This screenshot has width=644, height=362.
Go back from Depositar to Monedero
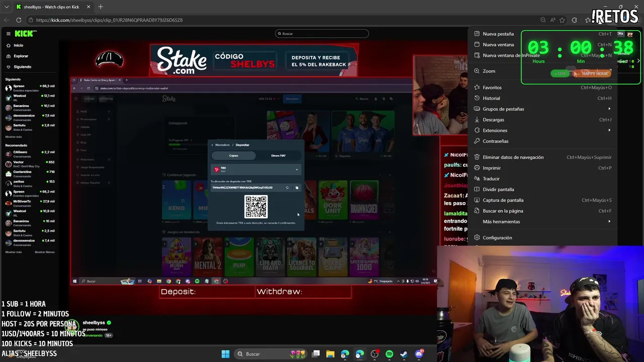click(x=220, y=145)
